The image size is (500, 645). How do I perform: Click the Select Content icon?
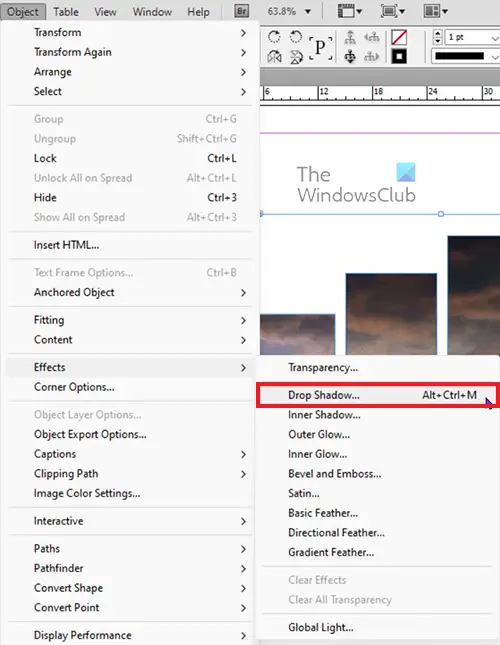(x=350, y=56)
